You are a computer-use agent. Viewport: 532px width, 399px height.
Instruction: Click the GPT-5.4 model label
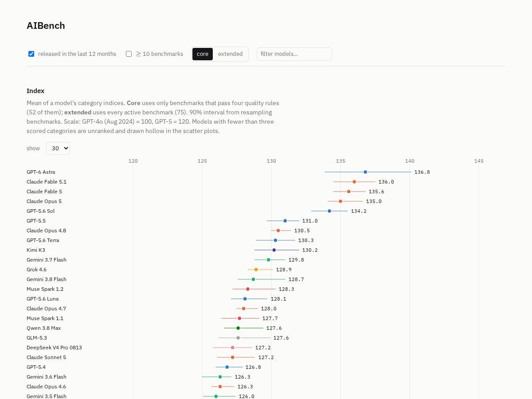tap(36, 367)
